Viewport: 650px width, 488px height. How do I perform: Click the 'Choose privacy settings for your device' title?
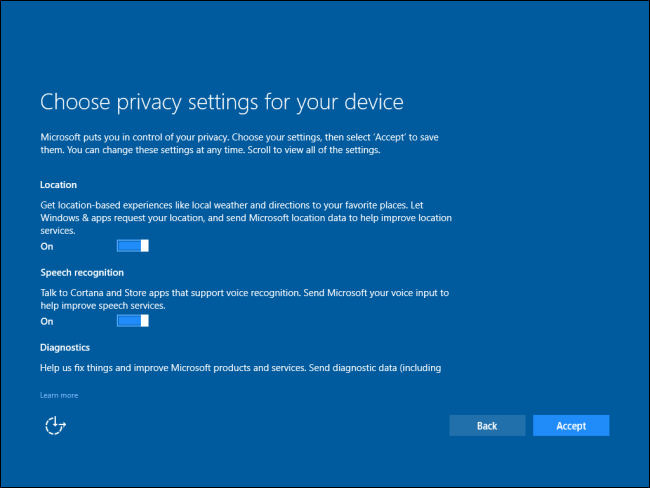(x=222, y=102)
